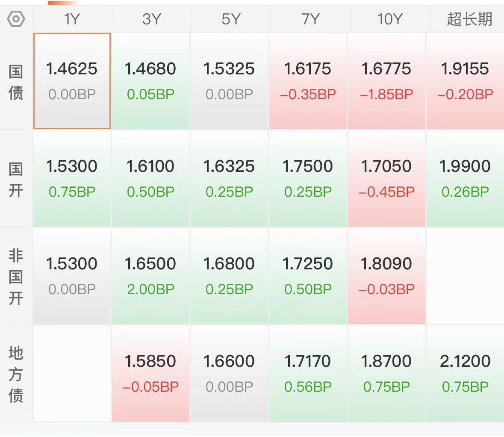This screenshot has width=504, height=437.
Task: Select the 10Y column header
Action: tap(389, 19)
